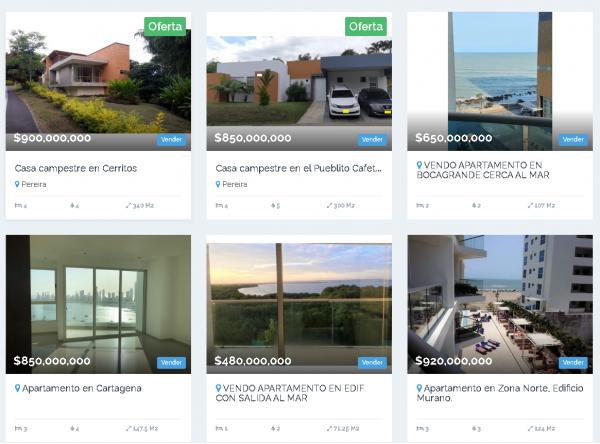Click the Vender tag on the $920,000,000 listing

pos(573,362)
